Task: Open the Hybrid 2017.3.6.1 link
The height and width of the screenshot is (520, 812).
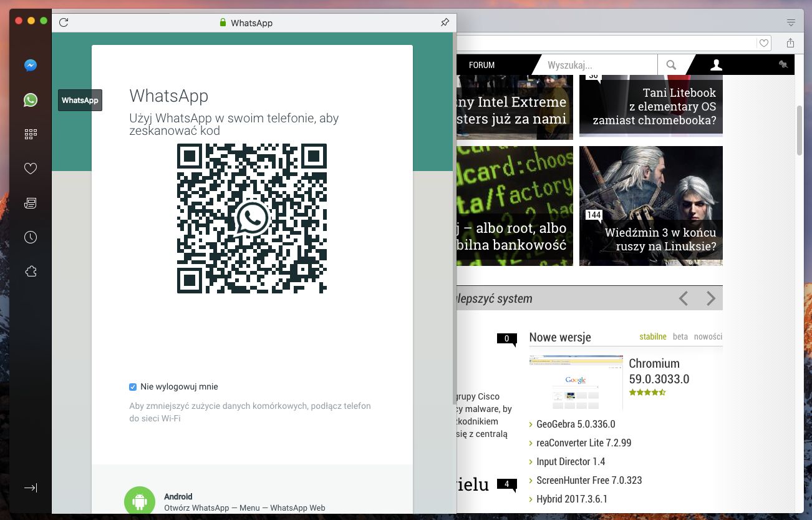Action: [x=572, y=499]
